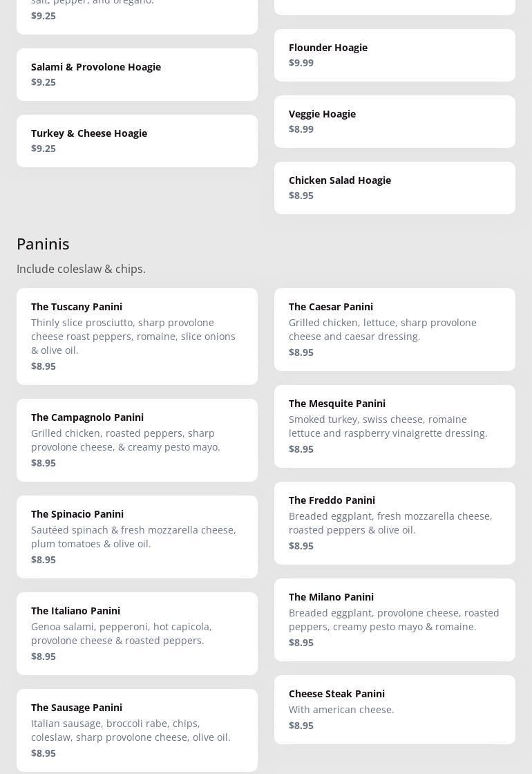532x774 pixels.
Task: Add the Veggie Hoagie to order
Action: coord(395,122)
